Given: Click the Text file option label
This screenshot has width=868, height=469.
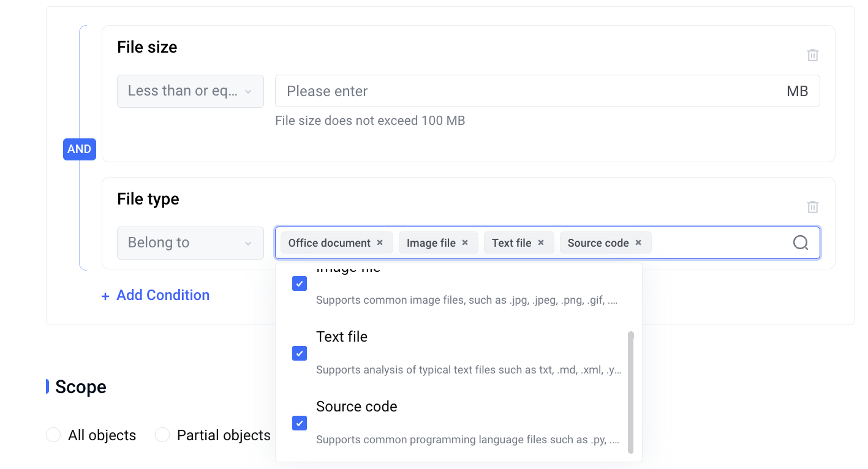Looking at the screenshot, I should coord(342,337).
